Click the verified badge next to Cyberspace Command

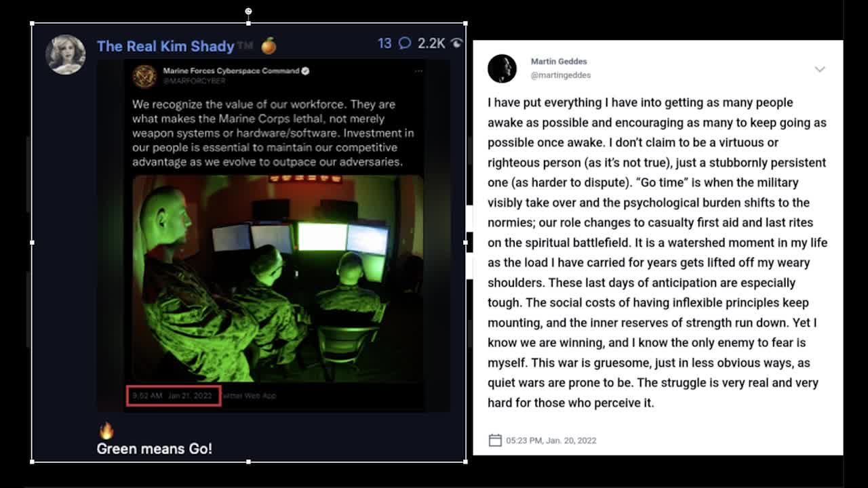pos(305,70)
